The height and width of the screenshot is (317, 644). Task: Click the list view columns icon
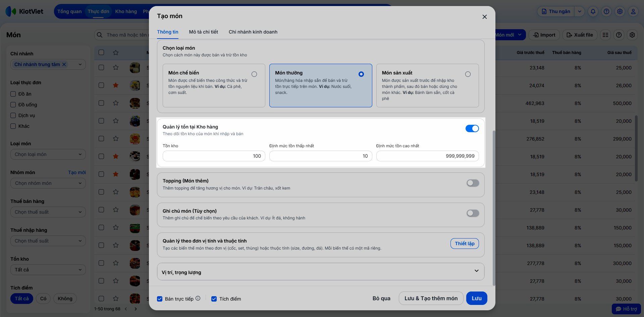pos(605,35)
